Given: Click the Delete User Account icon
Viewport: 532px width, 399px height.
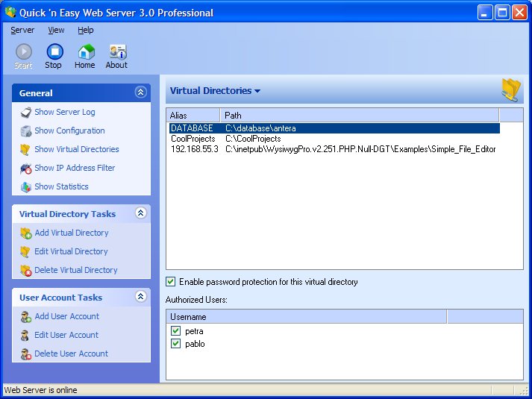Looking at the screenshot, I should [x=26, y=354].
